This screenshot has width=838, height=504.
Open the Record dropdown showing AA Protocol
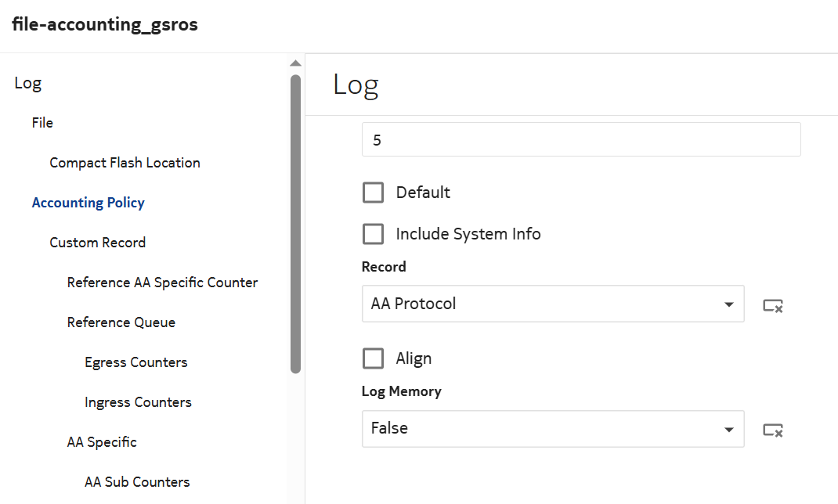(x=552, y=304)
